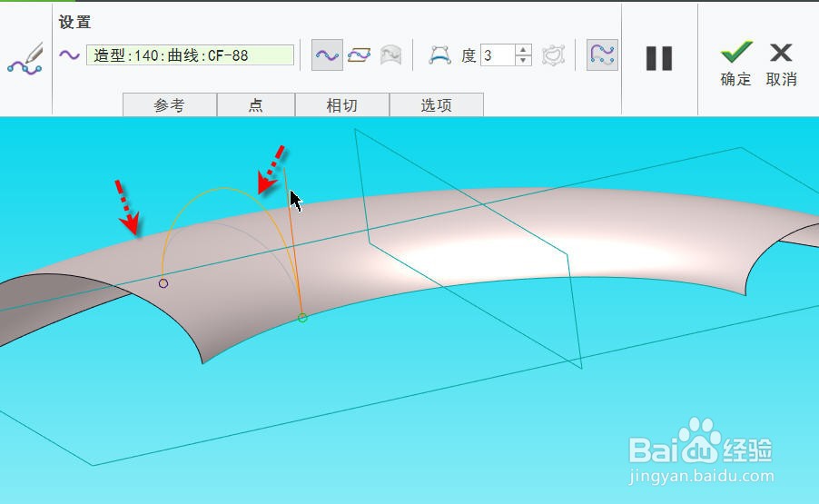This screenshot has width=819, height=504.
Task: Open the 相切 tab
Action: (x=342, y=105)
